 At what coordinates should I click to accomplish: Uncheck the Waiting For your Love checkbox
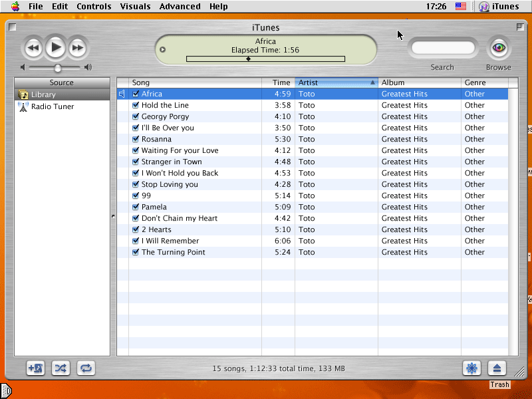point(136,150)
